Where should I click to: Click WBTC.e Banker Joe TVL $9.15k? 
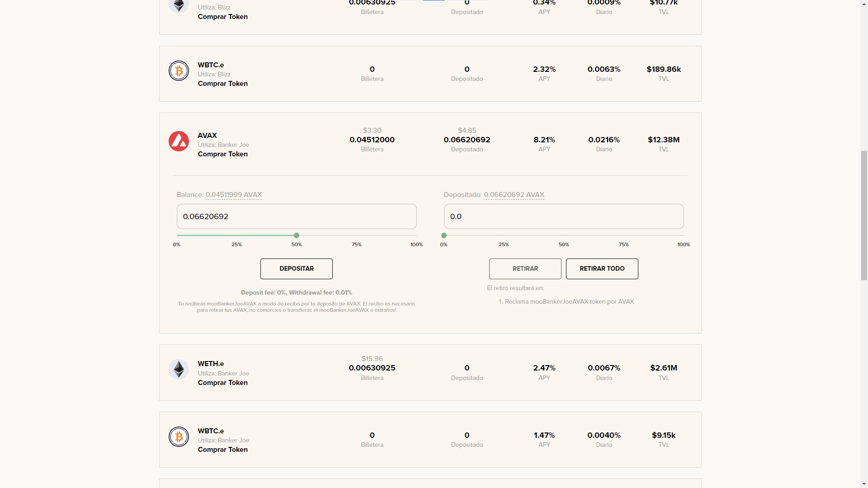(664, 436)
